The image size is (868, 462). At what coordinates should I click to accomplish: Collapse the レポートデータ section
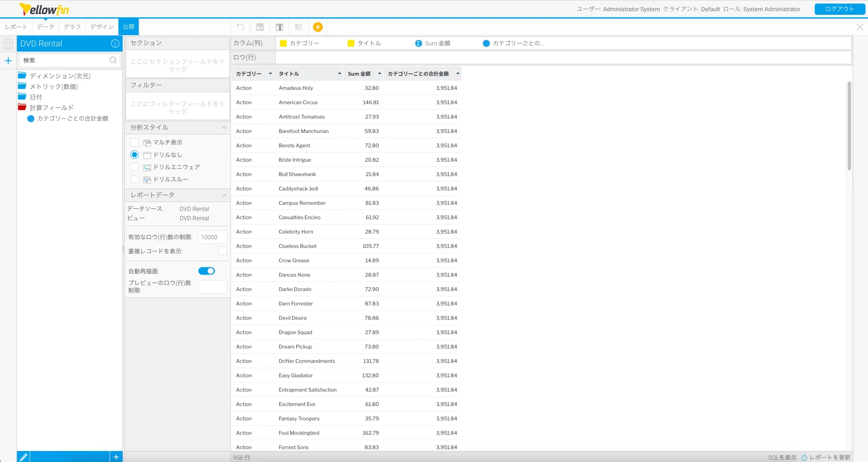(x=224, y=195)
